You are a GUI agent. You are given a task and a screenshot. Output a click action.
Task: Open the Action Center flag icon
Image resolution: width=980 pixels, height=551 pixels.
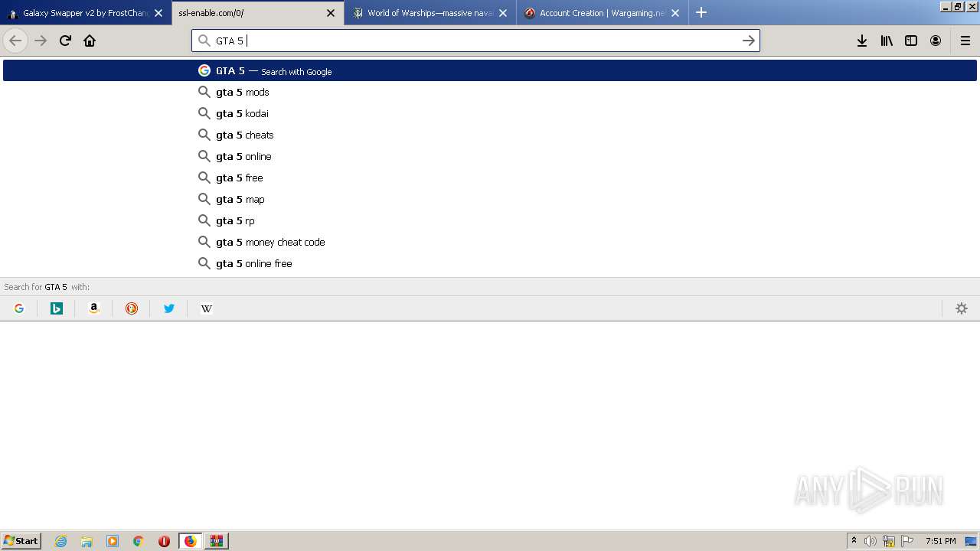click(907, 541)
